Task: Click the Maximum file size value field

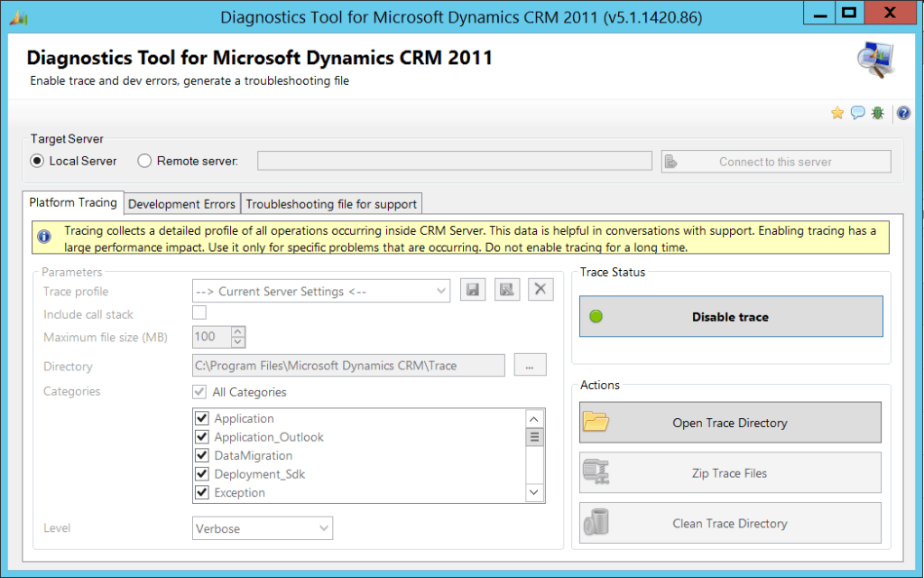Action: [x=211, y=337]
